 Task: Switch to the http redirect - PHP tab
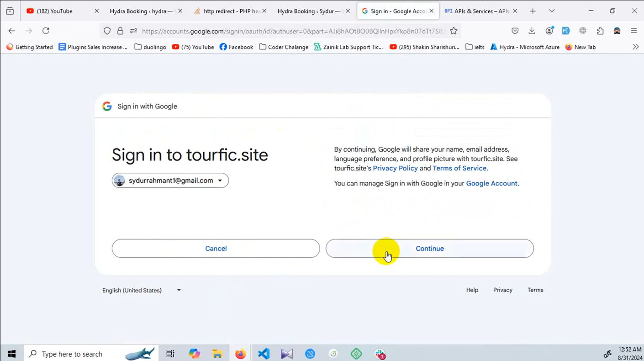231,11
